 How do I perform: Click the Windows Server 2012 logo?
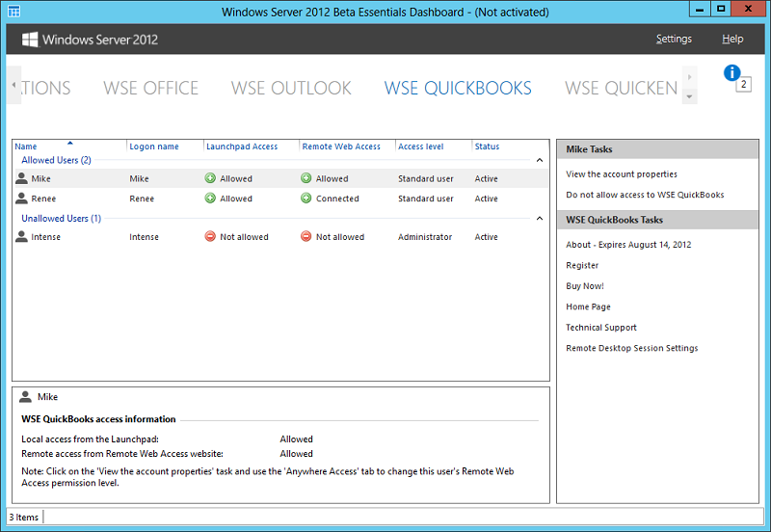click(90, 40)
